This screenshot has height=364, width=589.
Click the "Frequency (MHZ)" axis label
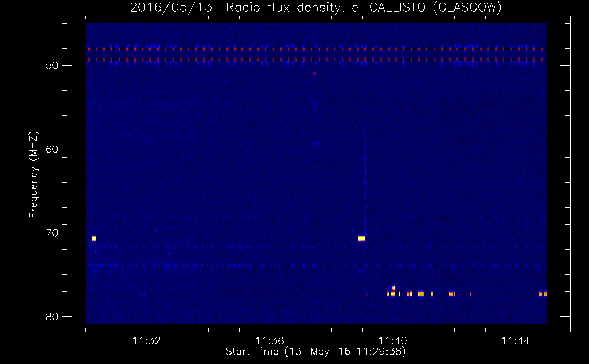pyautogui.click(x=33, y=175)
